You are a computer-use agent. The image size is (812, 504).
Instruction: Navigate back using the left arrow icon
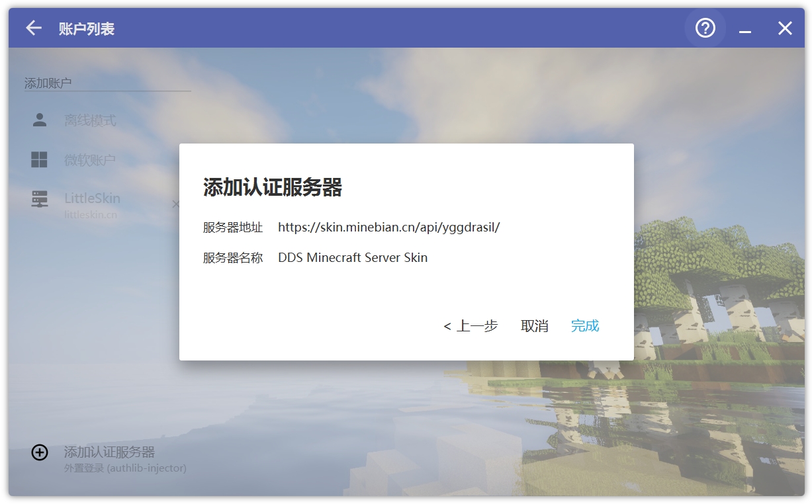point(32,28)
